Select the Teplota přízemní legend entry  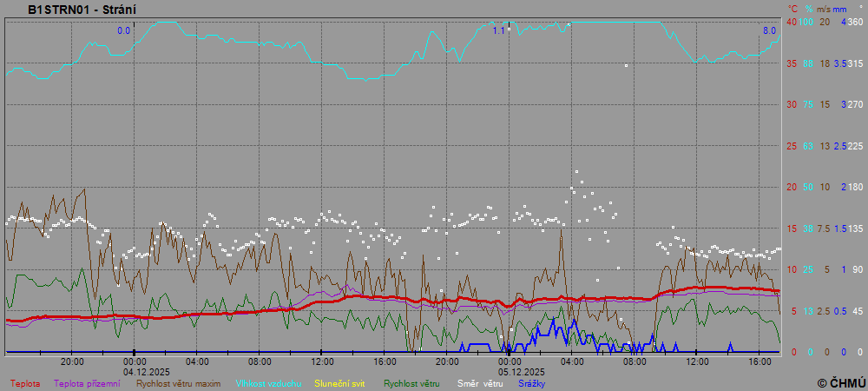[87, 383]
